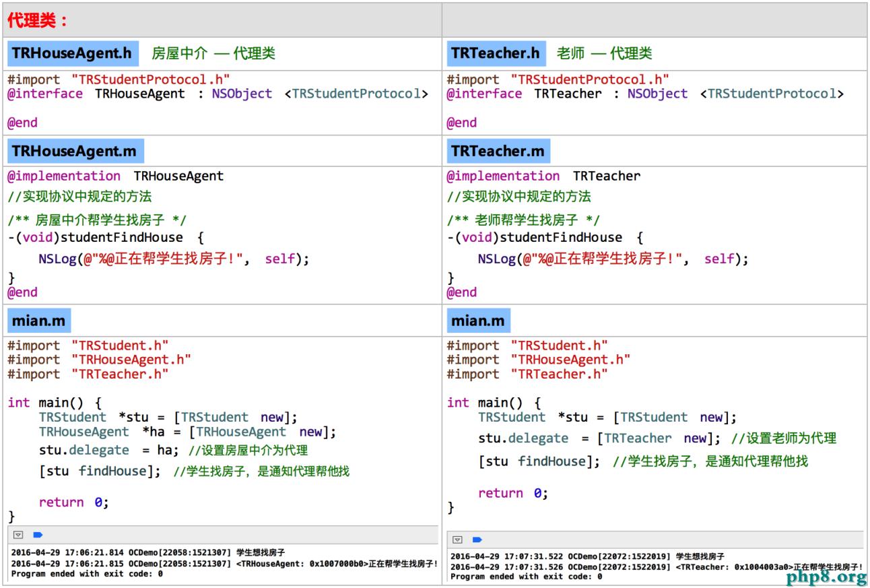Click the blue breakpoint arrow in left debug bar
Screen dimensions: 870x588
[38, 535]
